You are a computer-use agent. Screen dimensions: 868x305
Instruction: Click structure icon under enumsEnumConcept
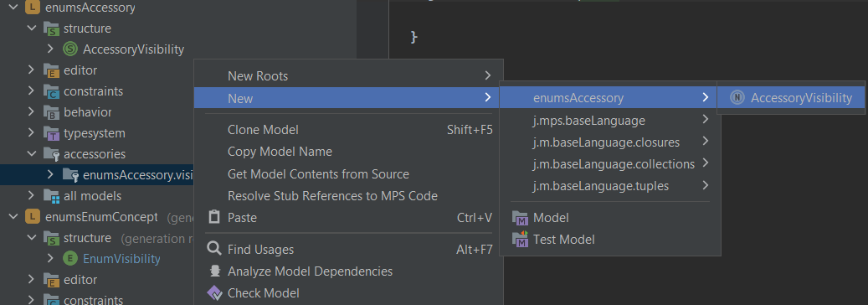[x=52, y=239]
